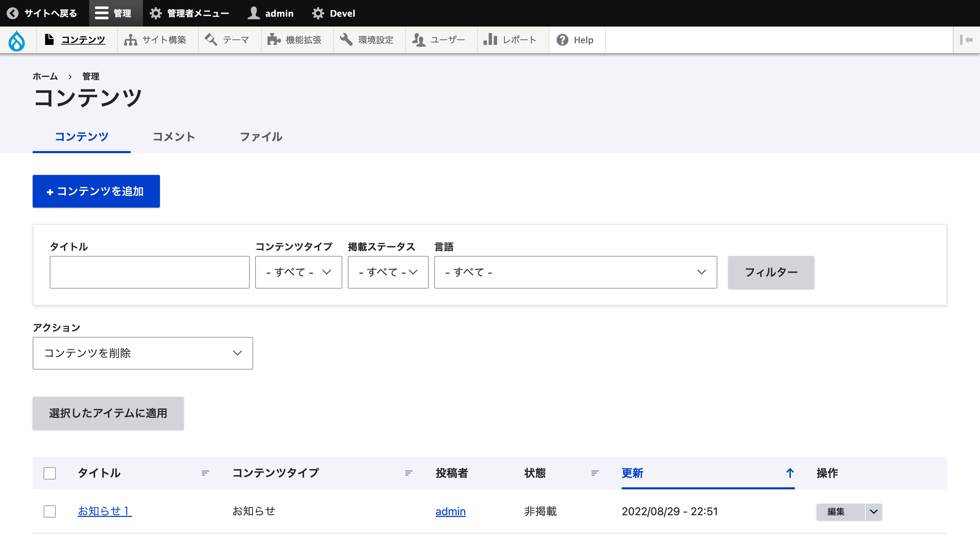Switch to the コメント tab
Screen dimensions: 980x537
point(174,136)
